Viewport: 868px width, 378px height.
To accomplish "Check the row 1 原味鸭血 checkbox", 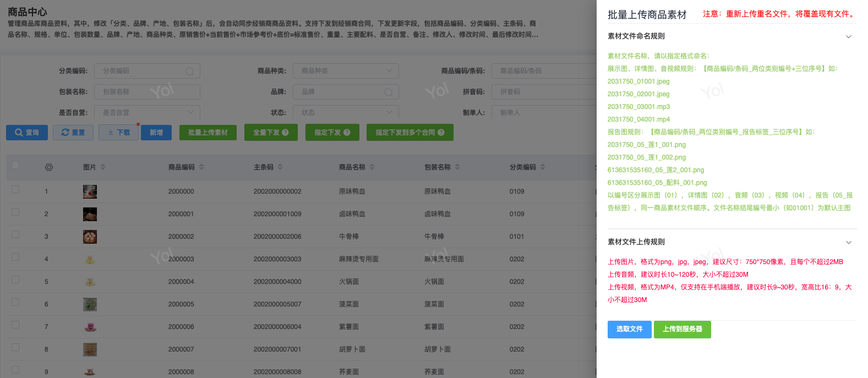I will pos(15,189).
